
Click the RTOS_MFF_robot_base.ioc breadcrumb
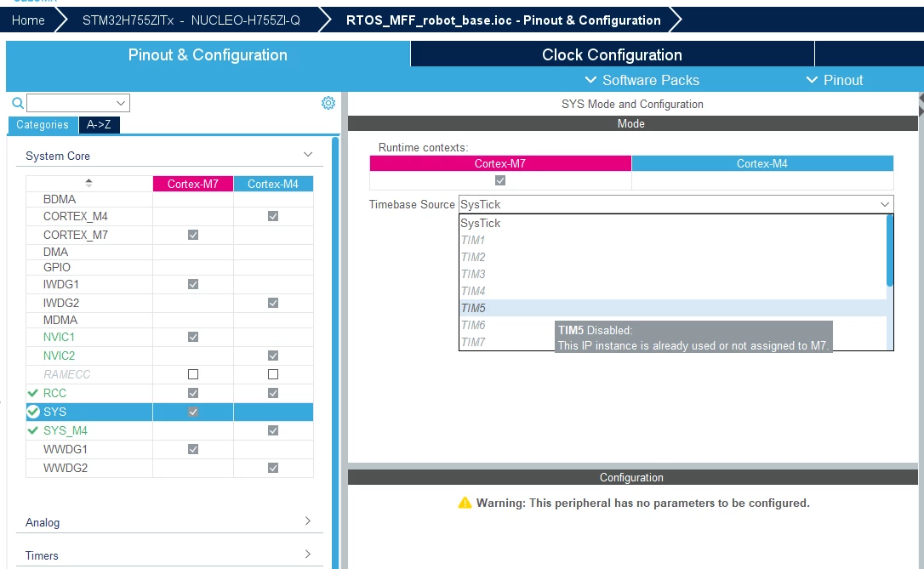coord(503,20)
